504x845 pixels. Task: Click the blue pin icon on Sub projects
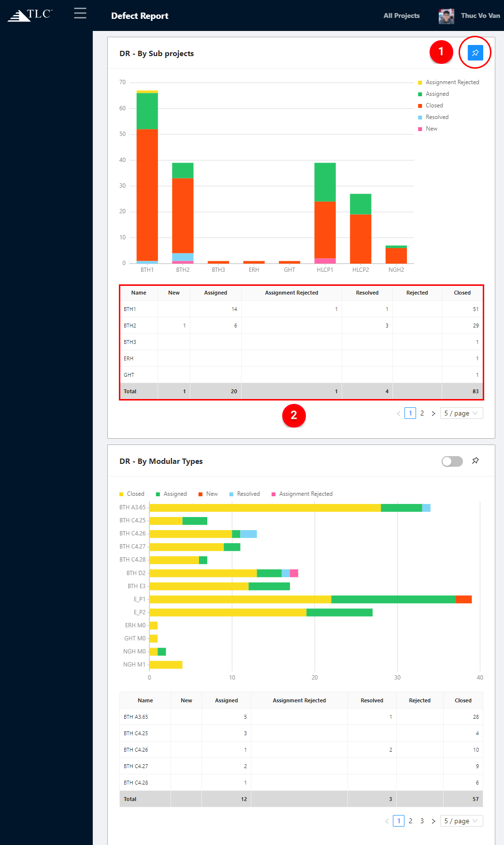click(x=475, y=53)
